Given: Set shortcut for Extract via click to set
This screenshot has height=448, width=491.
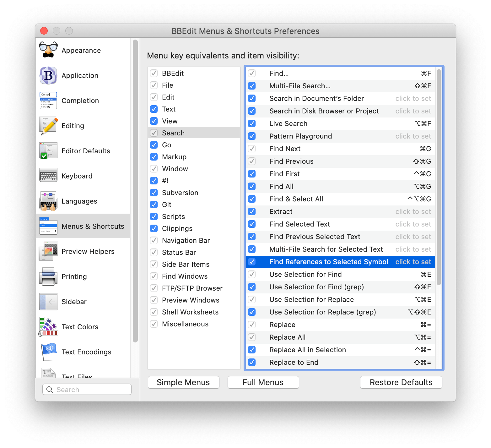Looking at the screenshot, I should tap(413, 211).
